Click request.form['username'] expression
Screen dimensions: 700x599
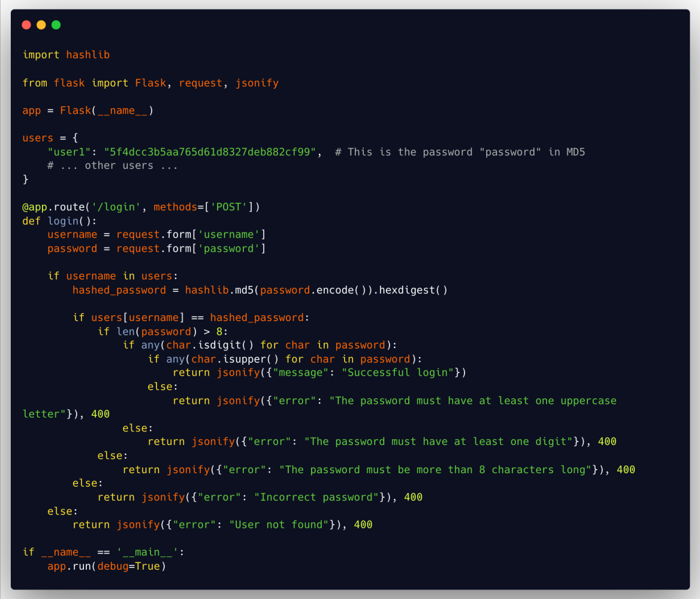tap(191, 235)
